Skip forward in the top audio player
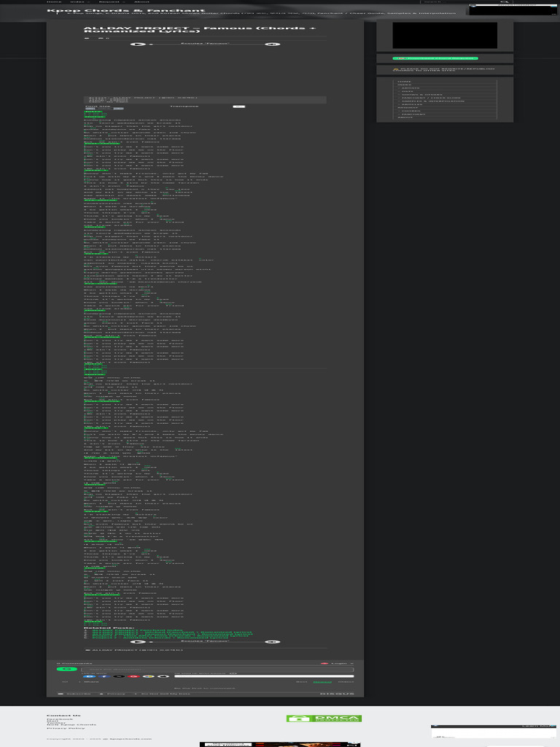Screen dimensions: 560x747 tap(273, 44)
